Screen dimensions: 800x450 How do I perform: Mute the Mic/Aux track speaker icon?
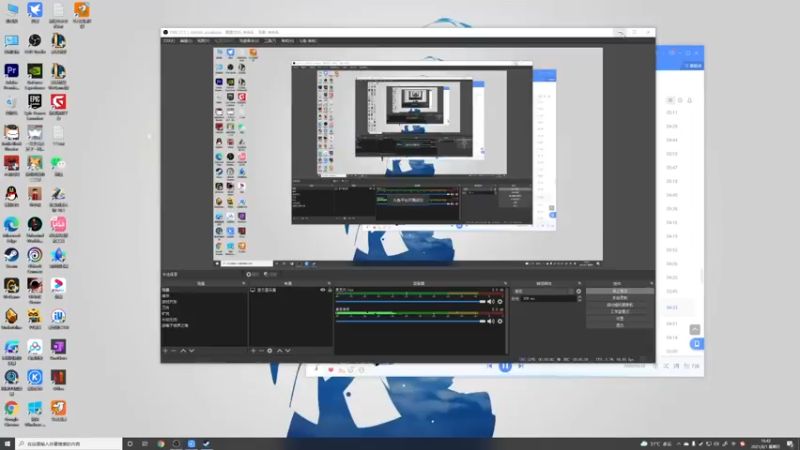point(491,302)
